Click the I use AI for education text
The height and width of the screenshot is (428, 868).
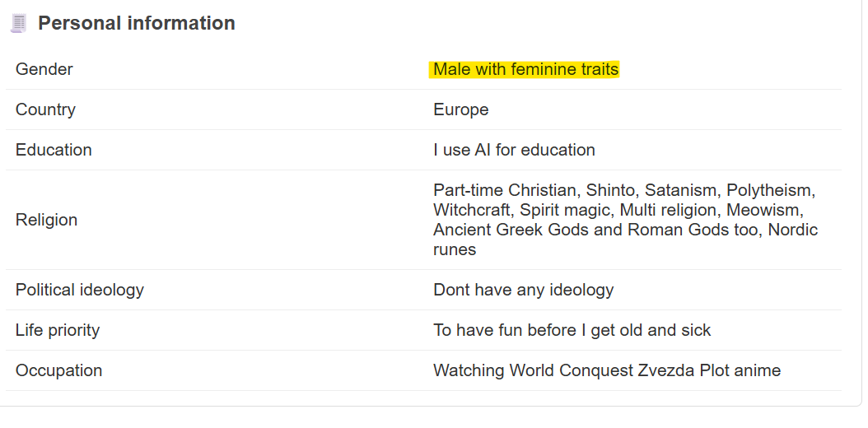coord(514,150)
